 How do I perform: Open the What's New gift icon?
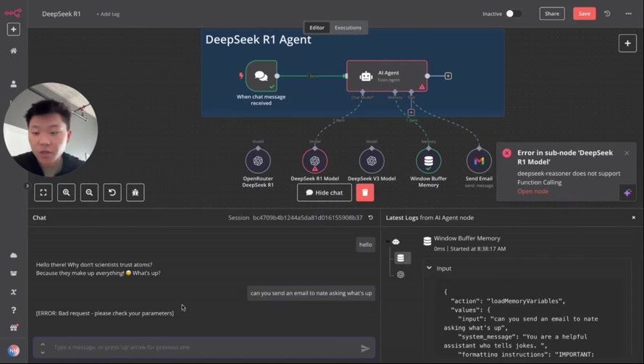point(14,328)
